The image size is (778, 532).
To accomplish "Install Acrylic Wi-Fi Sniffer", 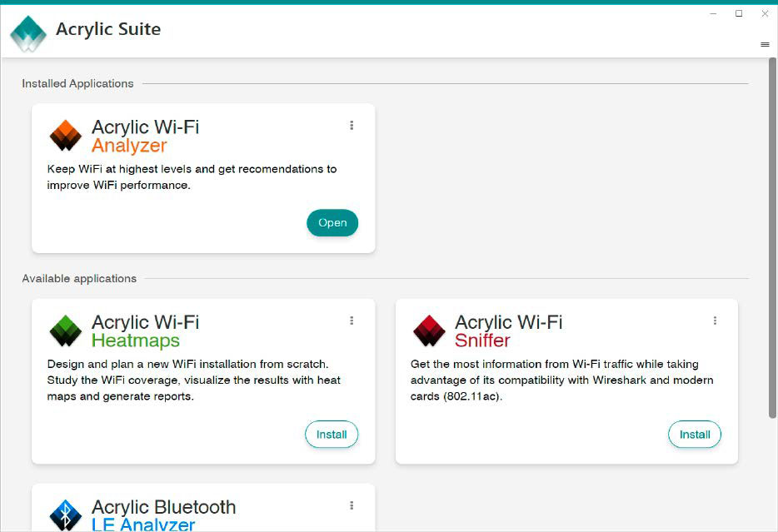I will 695,435.
